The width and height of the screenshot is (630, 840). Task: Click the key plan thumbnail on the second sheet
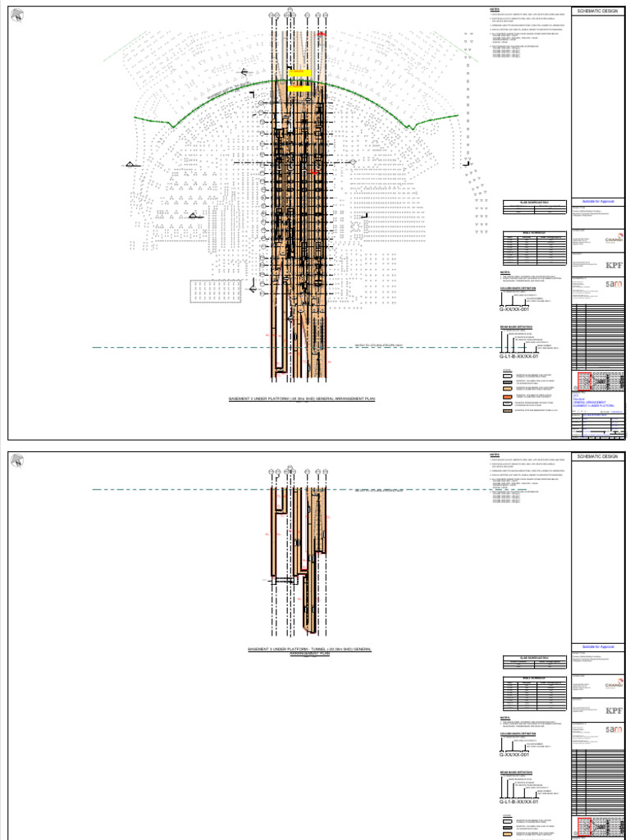pyautogui.click(x=599, y=827)
